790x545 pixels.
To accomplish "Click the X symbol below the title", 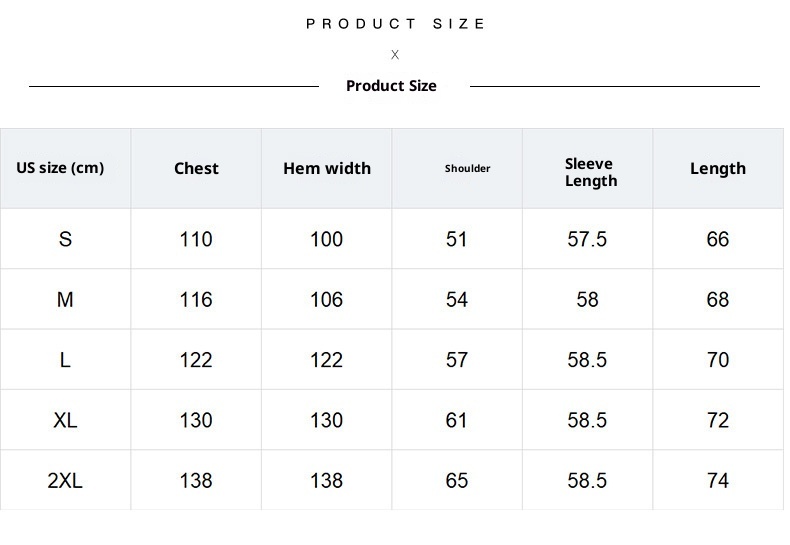I will 395,55.
